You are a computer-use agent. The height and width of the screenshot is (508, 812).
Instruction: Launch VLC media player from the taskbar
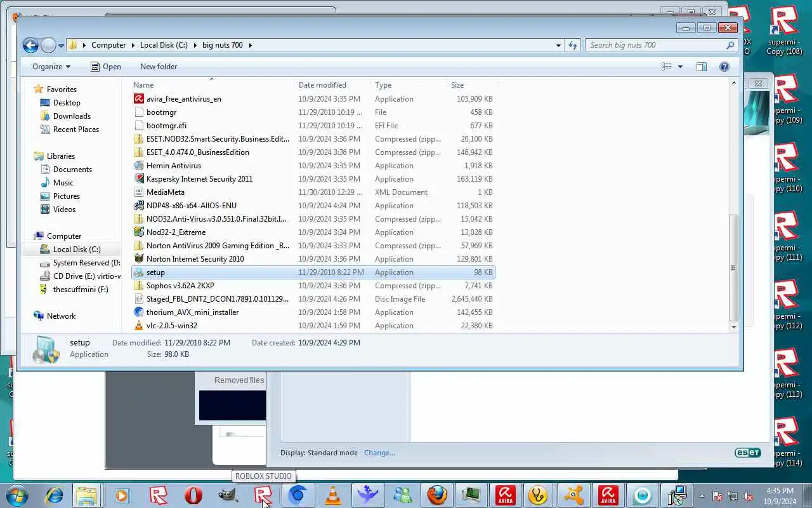[x=332, y=495]
